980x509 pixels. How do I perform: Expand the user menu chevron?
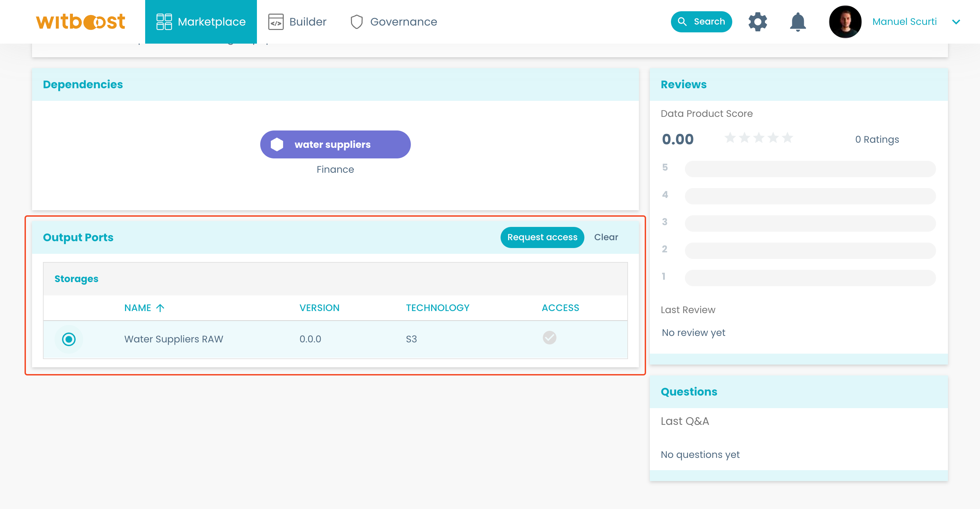[x=956, y=22]
